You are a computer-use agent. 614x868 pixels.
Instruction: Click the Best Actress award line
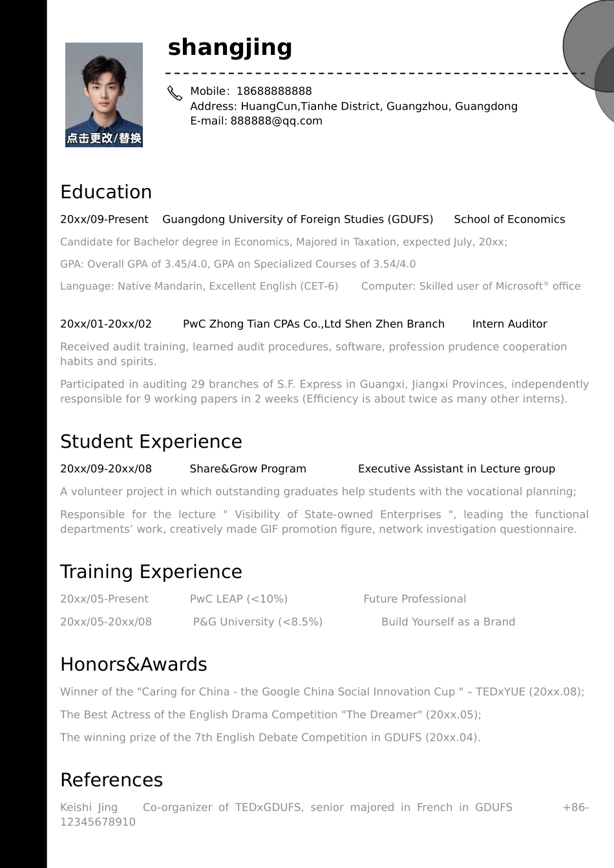point(271,714)
